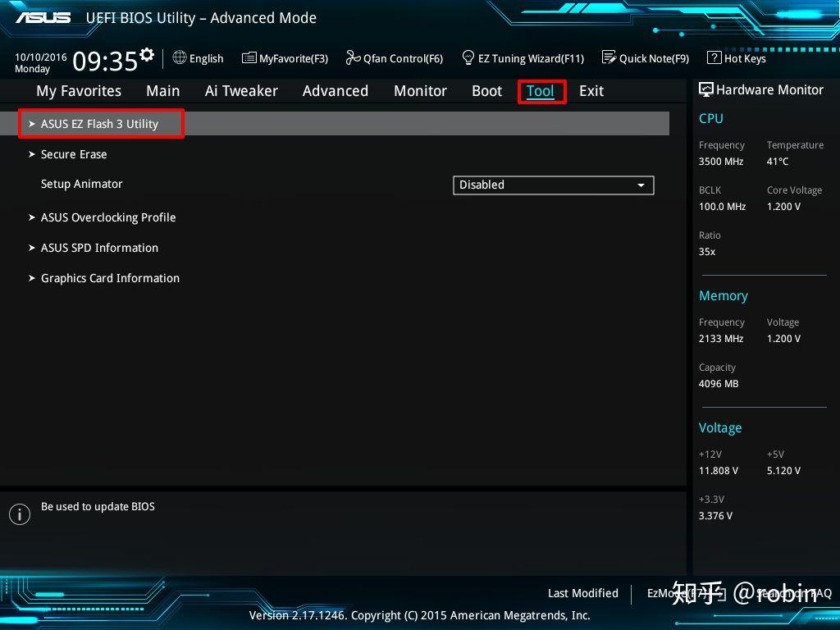Expand arrow beside ASUS EZ Flash 3 Utility

[32, 124]
